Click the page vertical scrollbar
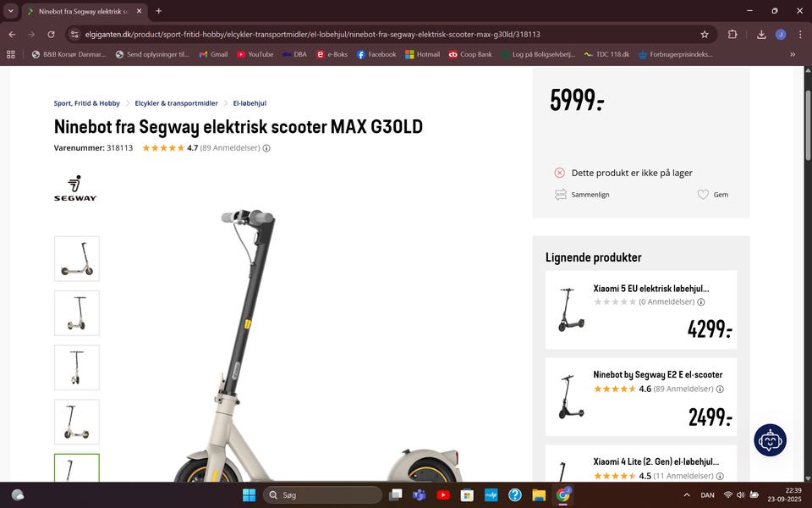Screen dimensions: 812x508 pos(807,274)
